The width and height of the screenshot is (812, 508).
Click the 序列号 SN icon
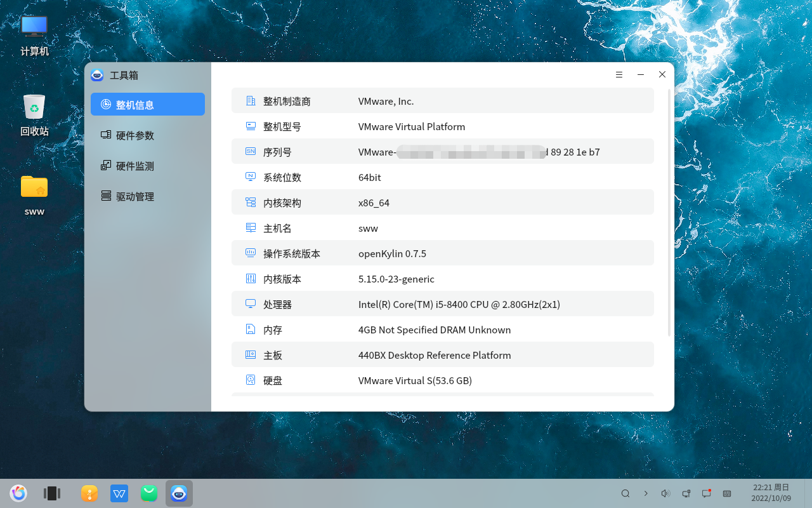(251, 151)
